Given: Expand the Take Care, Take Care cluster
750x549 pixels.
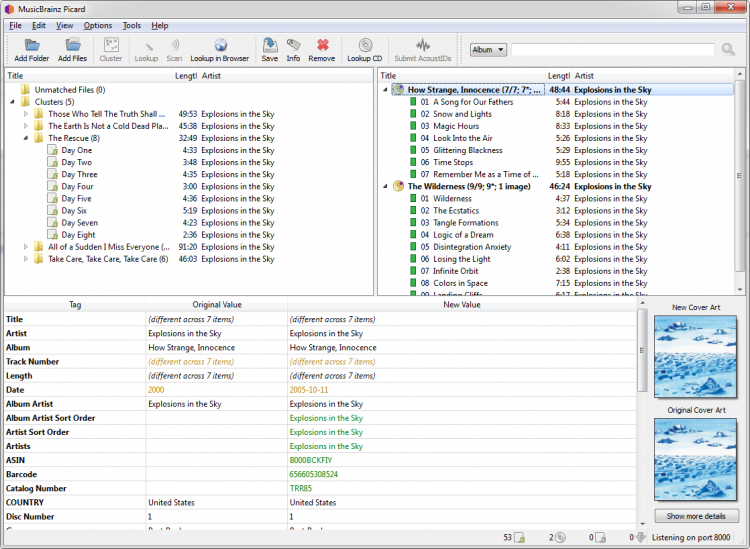Looking at the screenshot, I should coord(26,259).
